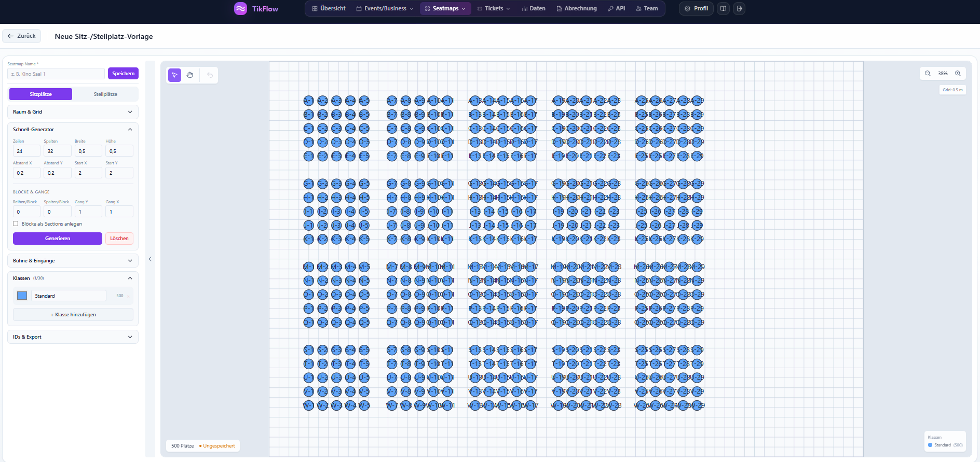This screenshot has height=462, width=980.
Task: Activate the select pointer tool
Action: tap(175, 75)
